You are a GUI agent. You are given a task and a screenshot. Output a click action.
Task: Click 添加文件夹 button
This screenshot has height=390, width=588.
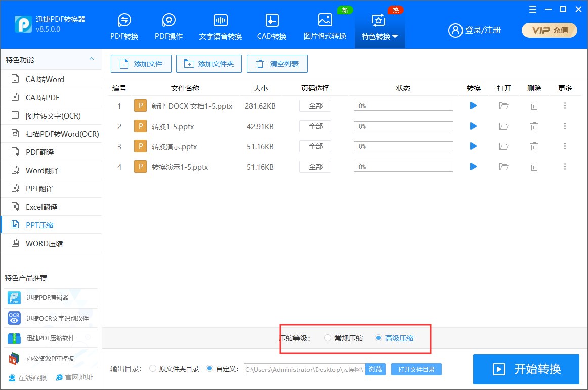tap(209, 64)
